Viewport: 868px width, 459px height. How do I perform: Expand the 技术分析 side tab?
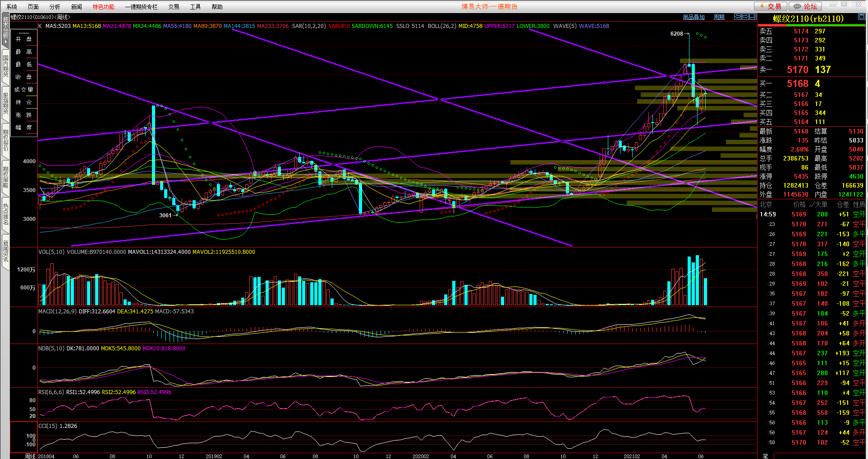[x=5, y=30]
